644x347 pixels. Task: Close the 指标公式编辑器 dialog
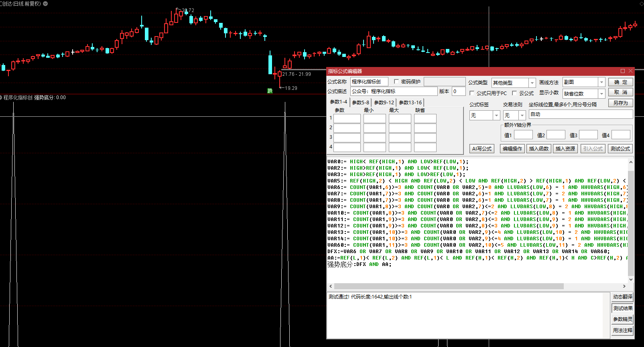630,71
